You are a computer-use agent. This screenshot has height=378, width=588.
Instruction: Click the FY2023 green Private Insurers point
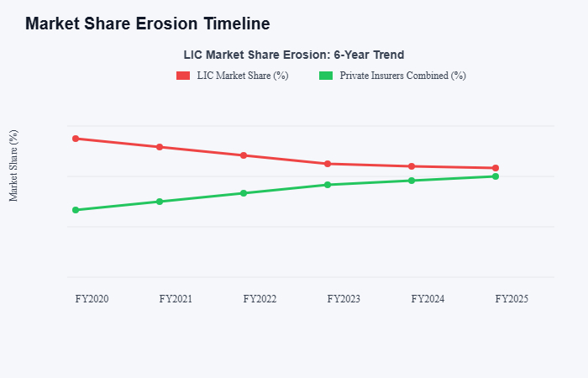coord(328,185)
